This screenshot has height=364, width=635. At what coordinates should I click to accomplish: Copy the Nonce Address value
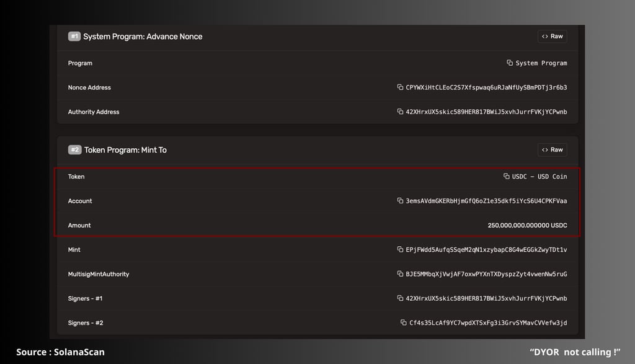click(x=400, y=87)
